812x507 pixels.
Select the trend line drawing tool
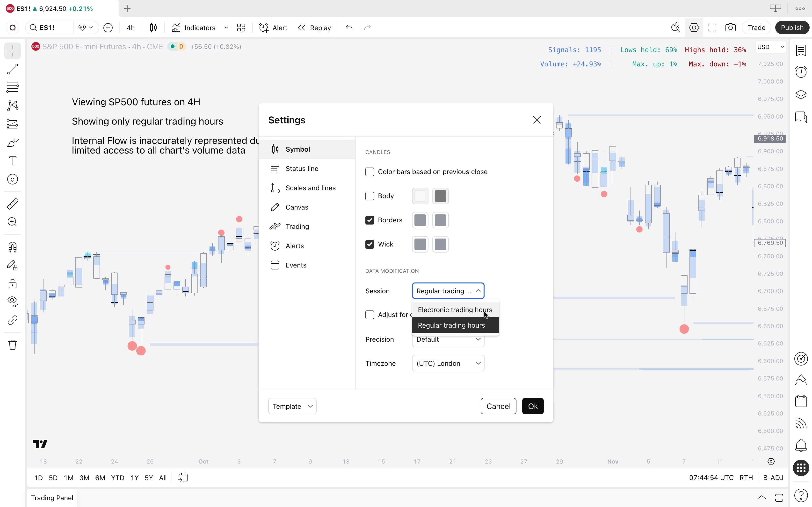pos(12,69)
